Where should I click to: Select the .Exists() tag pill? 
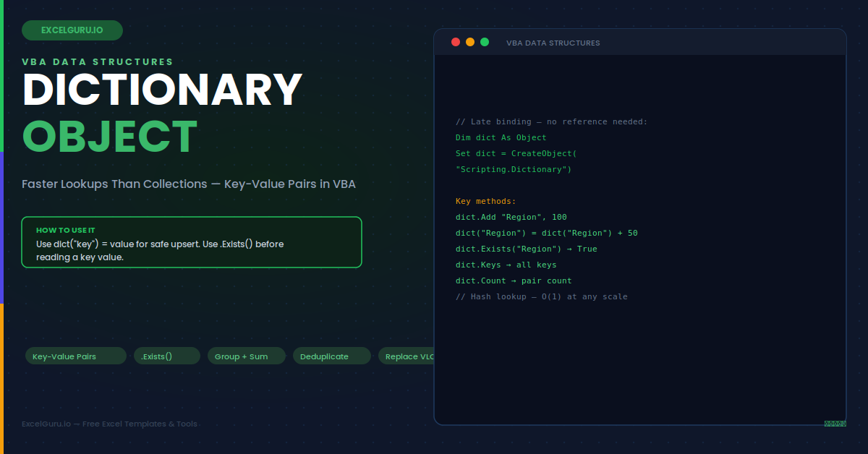pos(167,356)
